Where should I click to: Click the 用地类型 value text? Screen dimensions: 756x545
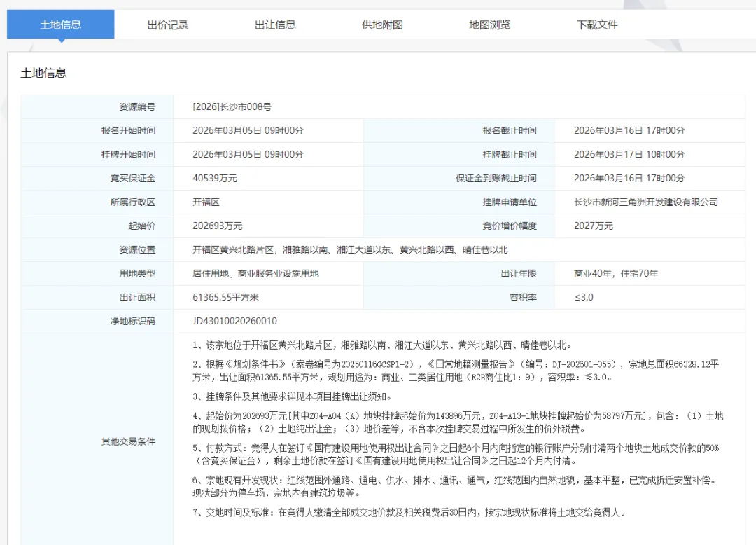point(255,273)
